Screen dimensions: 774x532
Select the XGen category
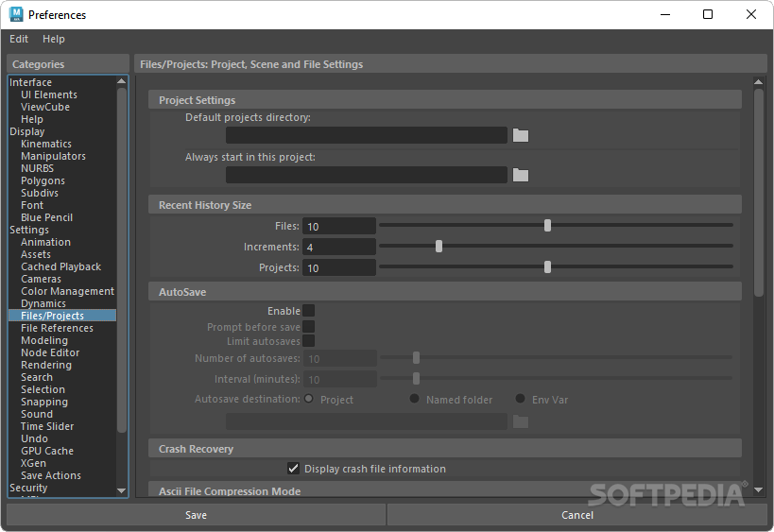tap(34, 463)
